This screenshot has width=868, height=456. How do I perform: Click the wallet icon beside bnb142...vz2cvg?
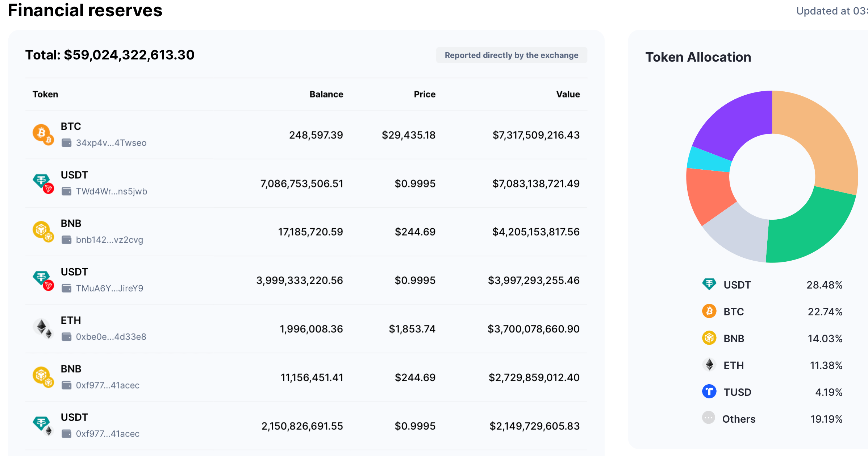(66, 240)
